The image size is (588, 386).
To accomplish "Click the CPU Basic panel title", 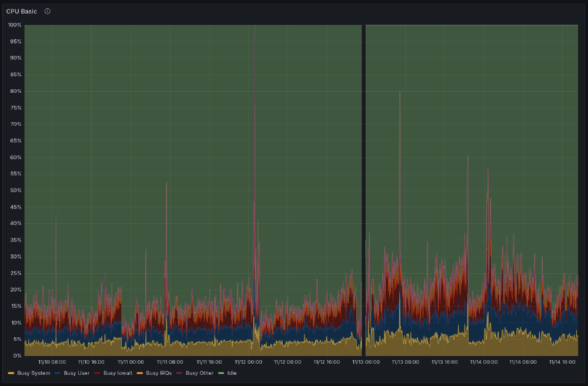I will (x=22, y=11).
